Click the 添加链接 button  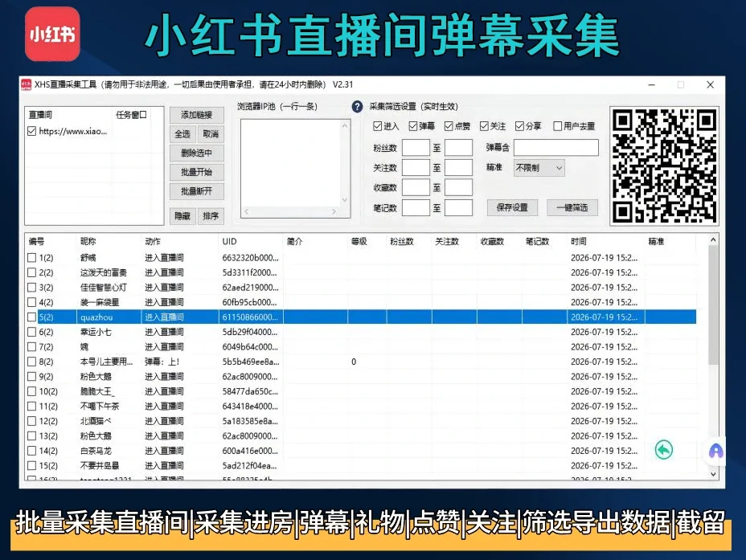pyautogui.click(x=196, y=115)
